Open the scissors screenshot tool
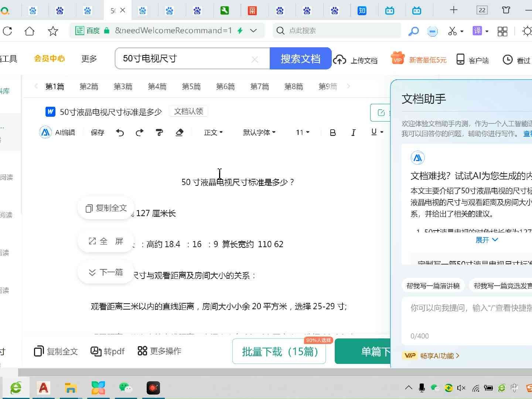The height and width of the screenshot is (399, 532). point(452,31)
